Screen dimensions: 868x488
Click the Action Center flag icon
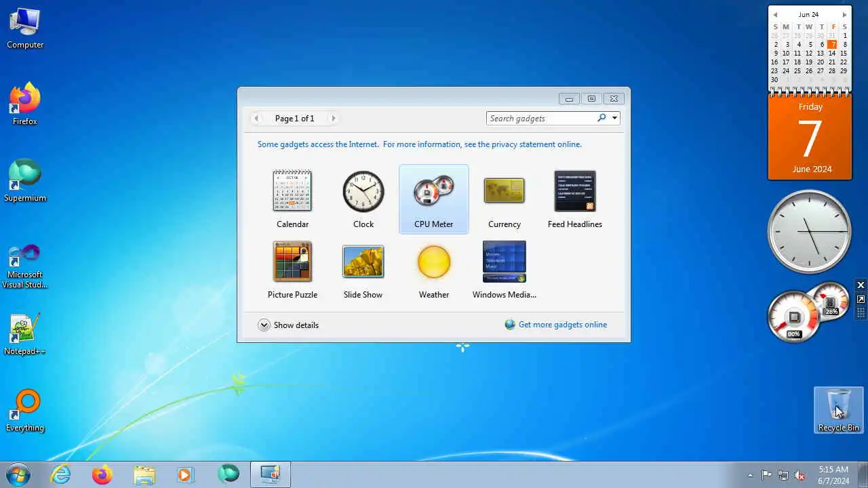click(x=766, y=475)
